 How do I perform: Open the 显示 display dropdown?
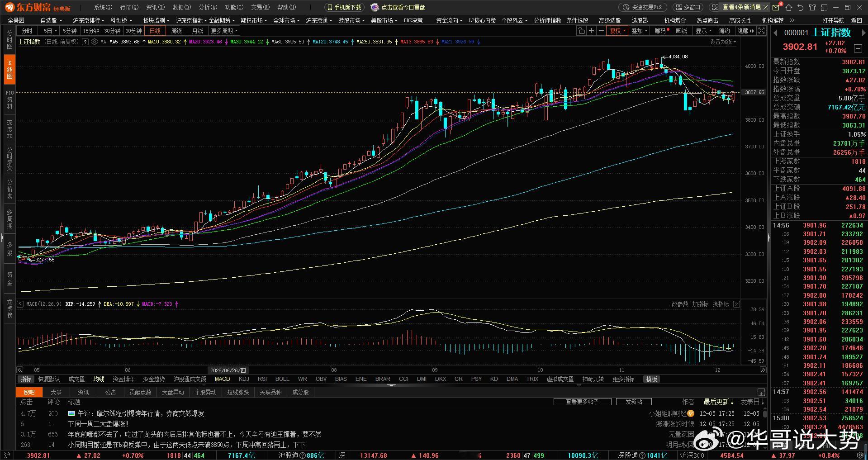click(704, 31)
